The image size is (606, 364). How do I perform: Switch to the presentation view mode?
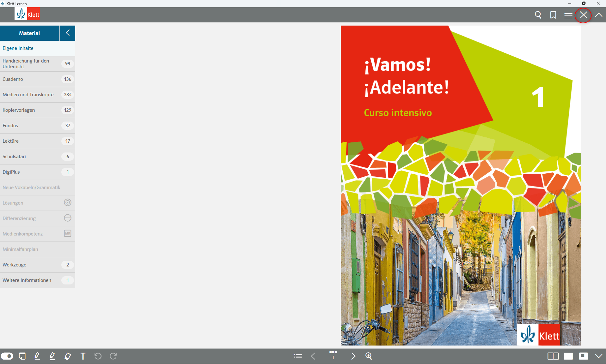pyautogui.click(x=584, y=356)
